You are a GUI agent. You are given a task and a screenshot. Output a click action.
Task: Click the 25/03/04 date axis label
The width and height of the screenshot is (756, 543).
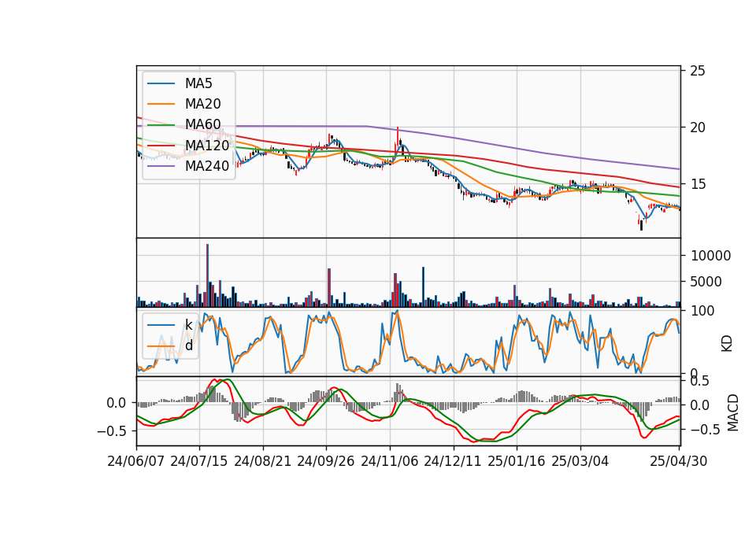[580, 461]
